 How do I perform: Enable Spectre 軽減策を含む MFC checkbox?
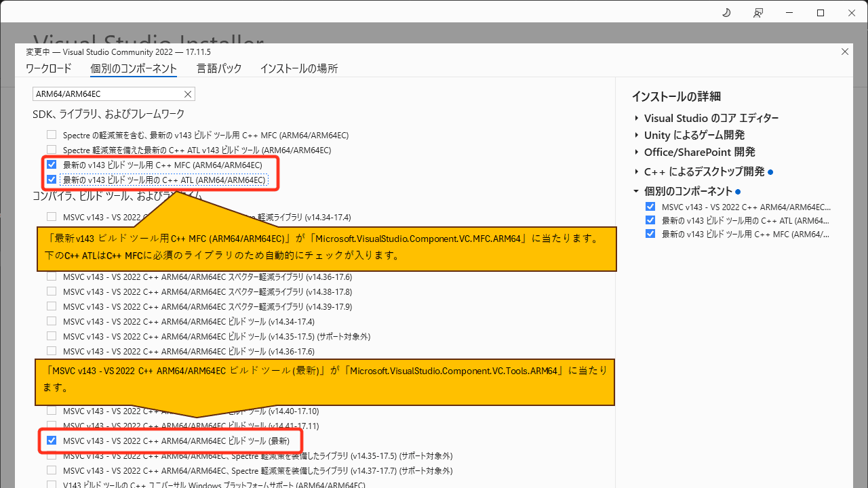tap(52, 134)
